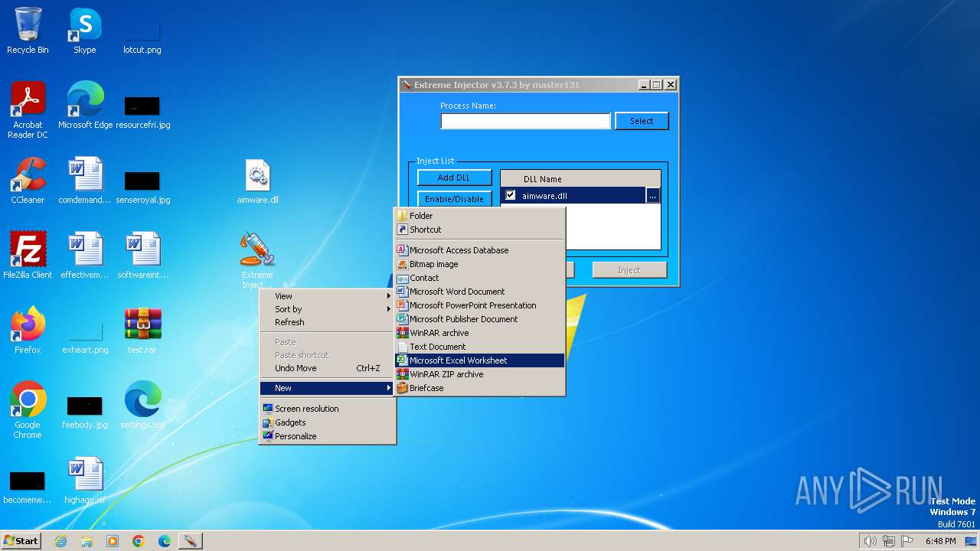Open Internet Explorer from taskbar
Screen dimensions: 980x551
[60, 541]
